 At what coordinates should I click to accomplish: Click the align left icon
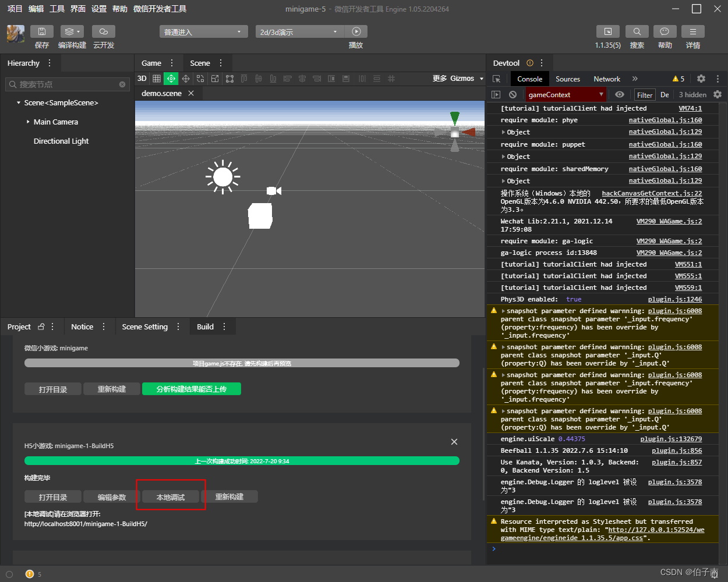pos(288,79)
